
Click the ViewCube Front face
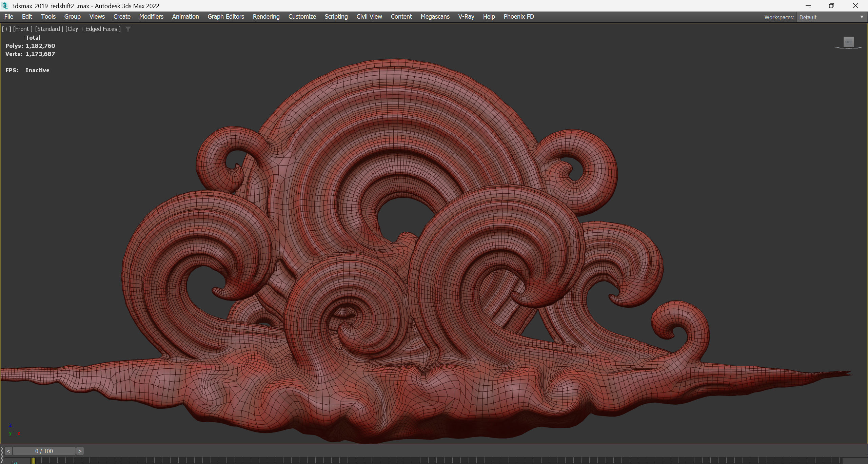tap(849, 42)
